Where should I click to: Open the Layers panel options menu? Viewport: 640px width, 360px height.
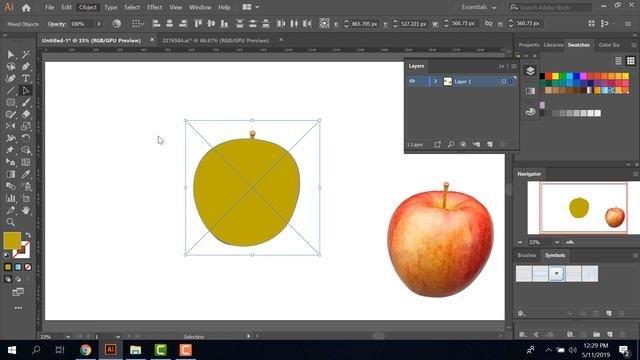pos(513,66)
